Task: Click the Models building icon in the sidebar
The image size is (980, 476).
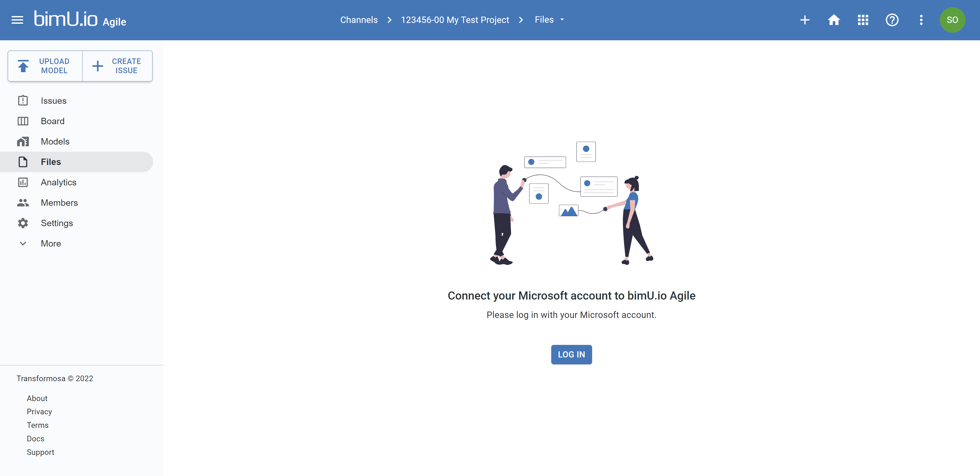Action: click(23, 141)
